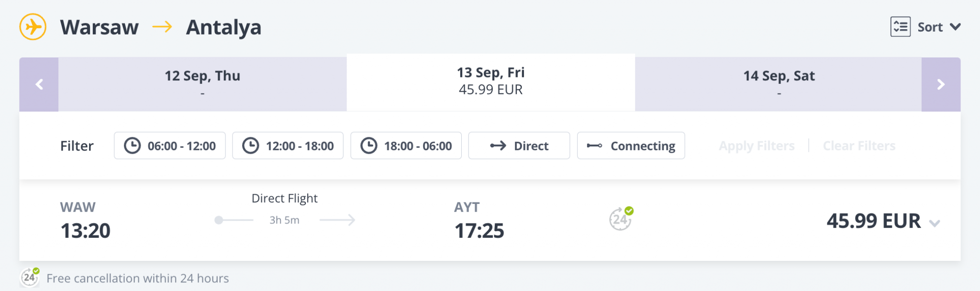
Task: Click the yellow airplane icon
Action: click(x=33, y=27)
